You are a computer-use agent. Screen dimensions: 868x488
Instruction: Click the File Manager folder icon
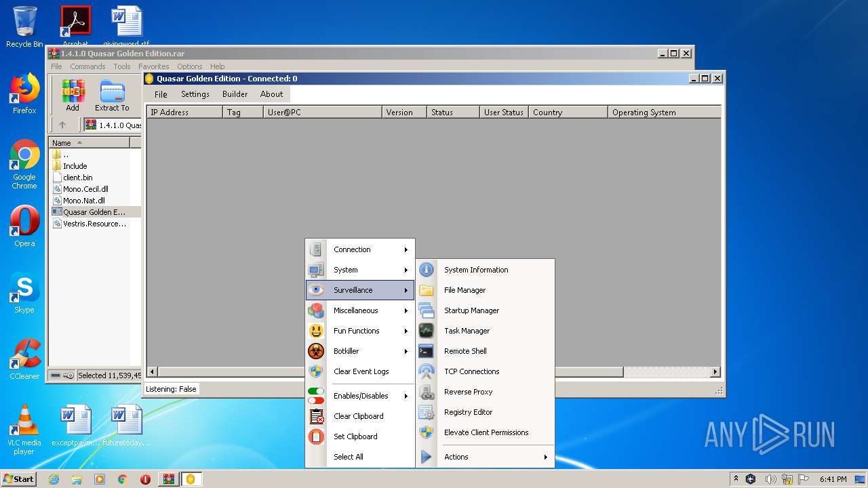click(x=427, y=290)
